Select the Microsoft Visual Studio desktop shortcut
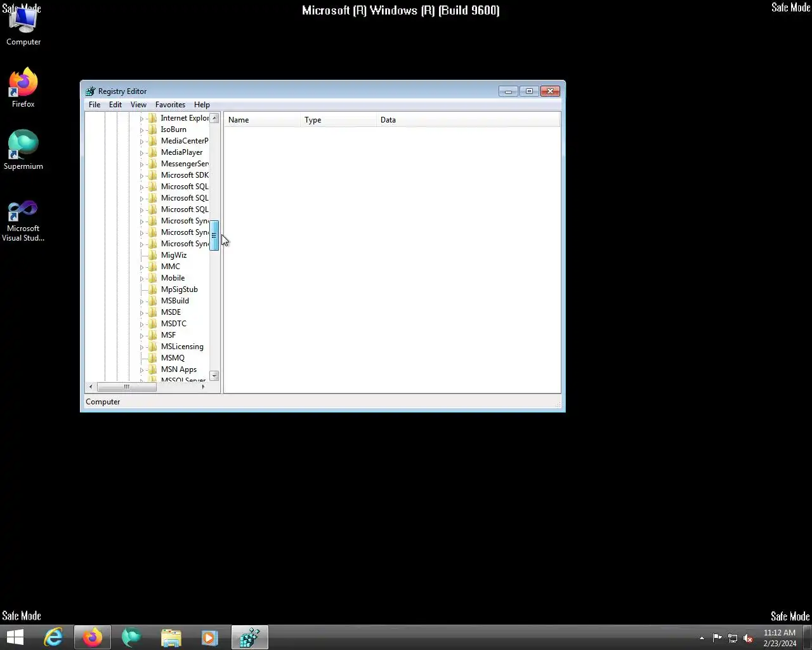 coord(23,220)
